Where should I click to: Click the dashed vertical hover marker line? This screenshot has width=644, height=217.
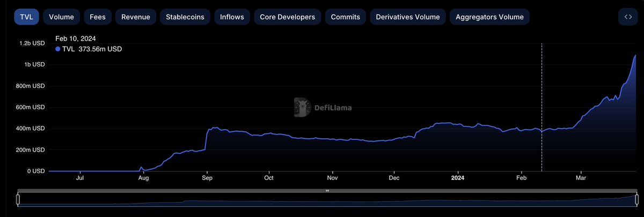tap(541, 107)
